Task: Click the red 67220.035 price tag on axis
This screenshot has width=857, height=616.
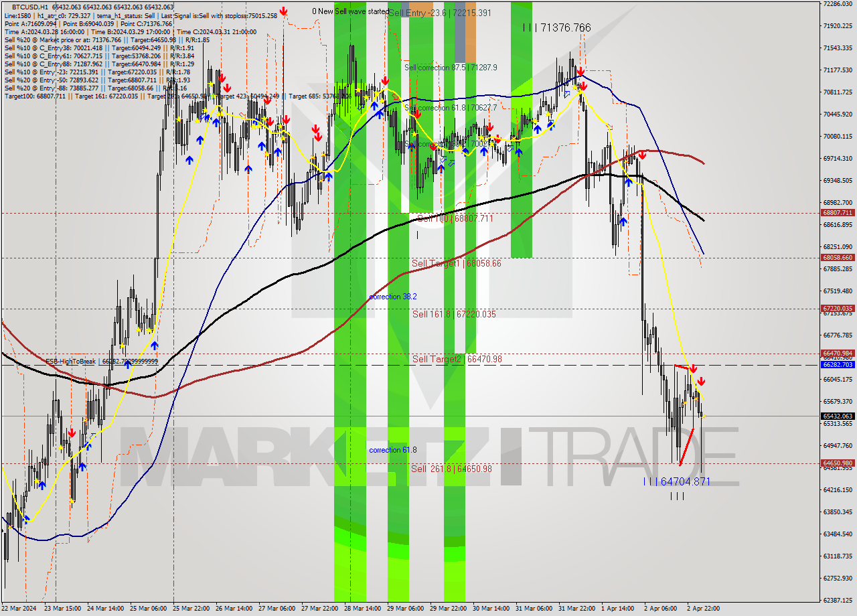Action: pos(837,309)
